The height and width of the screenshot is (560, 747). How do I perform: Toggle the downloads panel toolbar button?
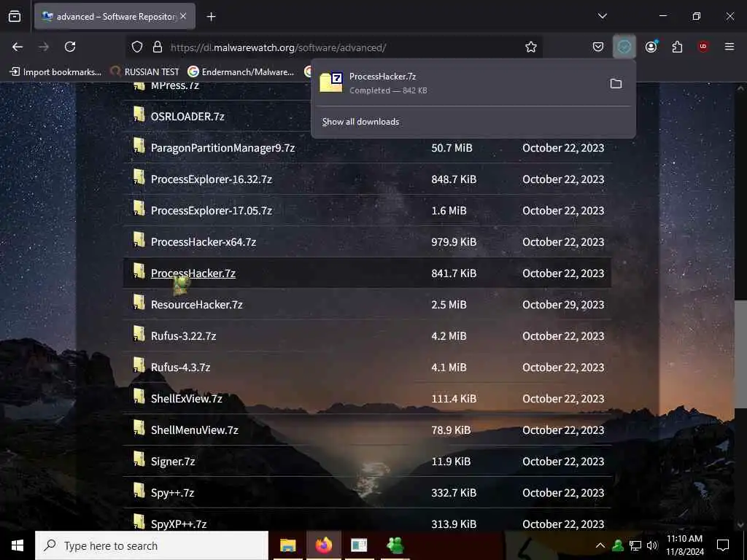pyautogui.click(x=624, y=47)
